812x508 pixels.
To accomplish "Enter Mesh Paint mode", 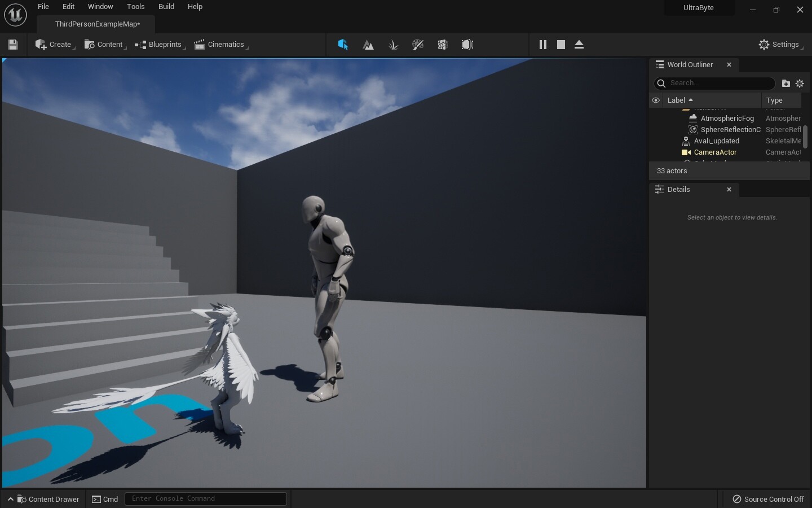I will (x=418, y=45).
